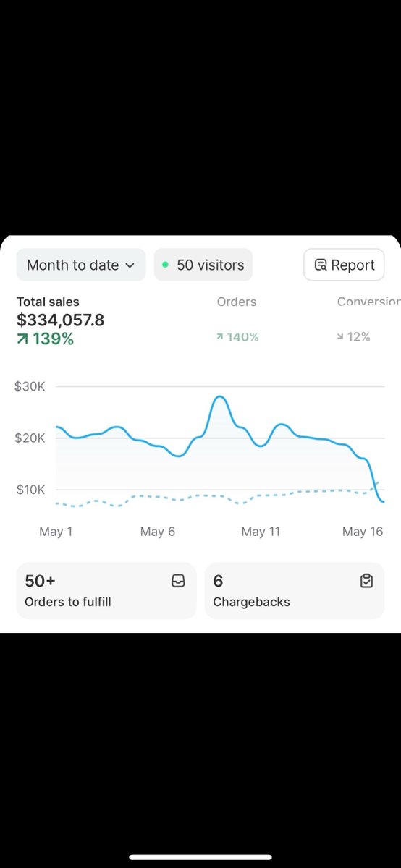Click the 139% sales increase indicator

[x=45, y=339]
